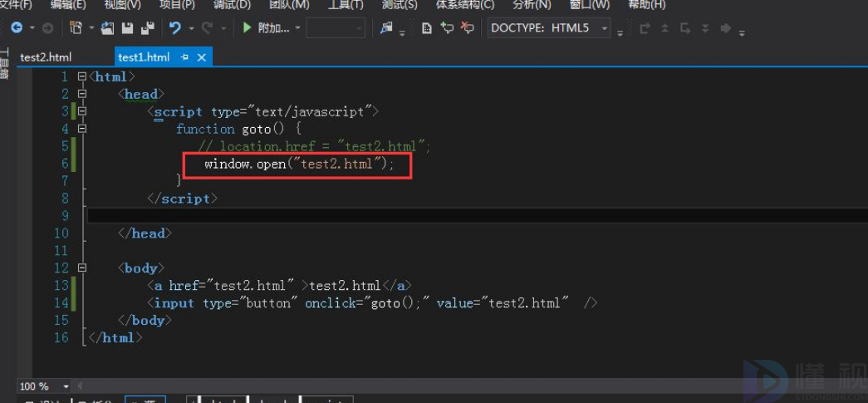Collapse the function goto() block on line 4

(82, 129)
